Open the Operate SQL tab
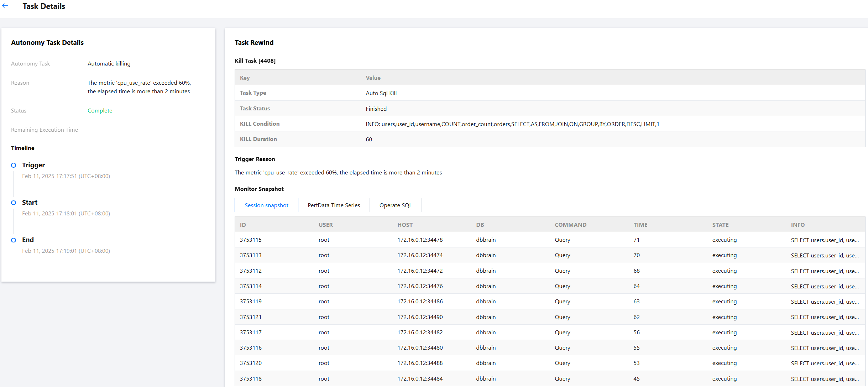The width and height of the screenshot is (868, 387). 395,205
